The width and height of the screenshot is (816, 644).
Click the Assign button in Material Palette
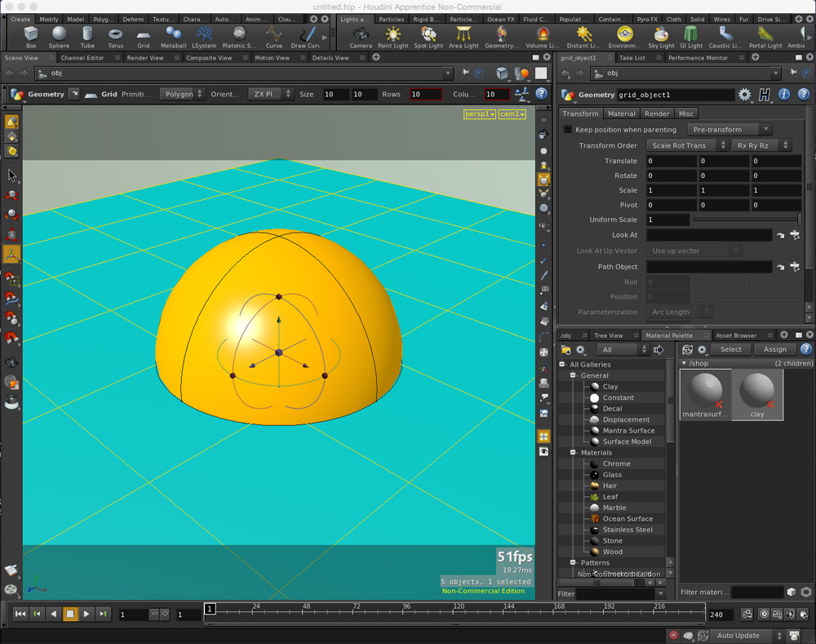[x=774, y=349]
